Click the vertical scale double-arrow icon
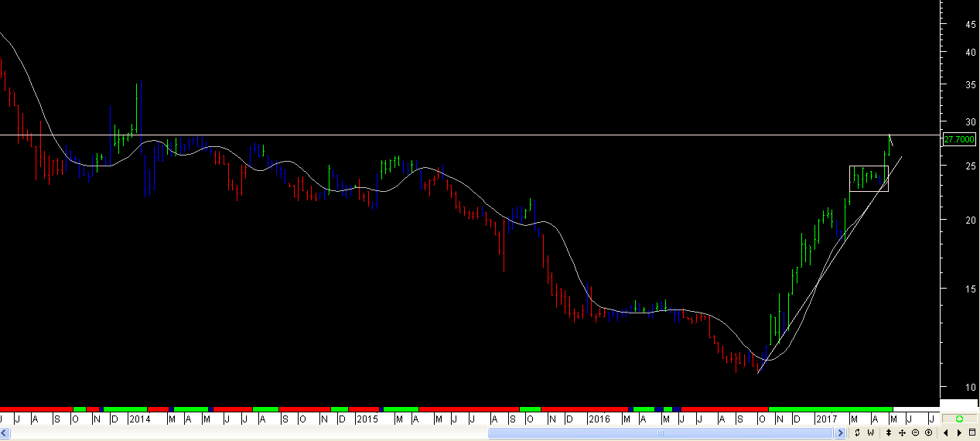This screenshot has width=980, height=441. [889, 432]
